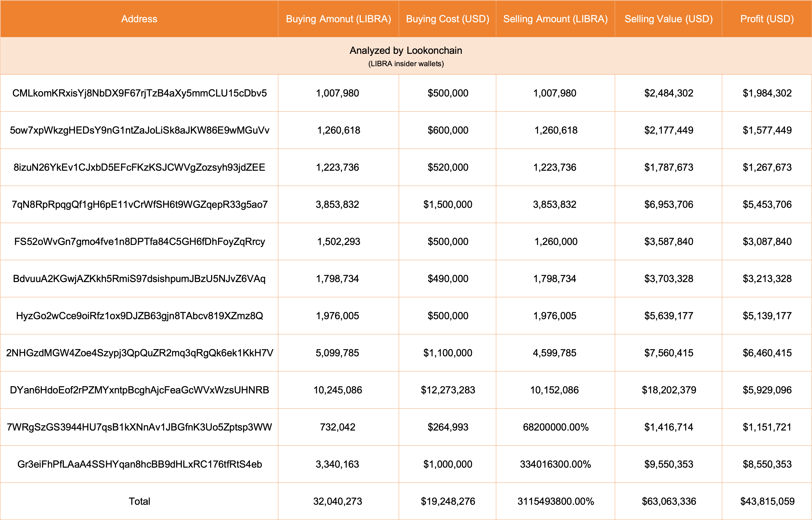Click the Buying Amonut (LIBRA) header
Viewport: 812px width, 520px height.
point(338,19)
